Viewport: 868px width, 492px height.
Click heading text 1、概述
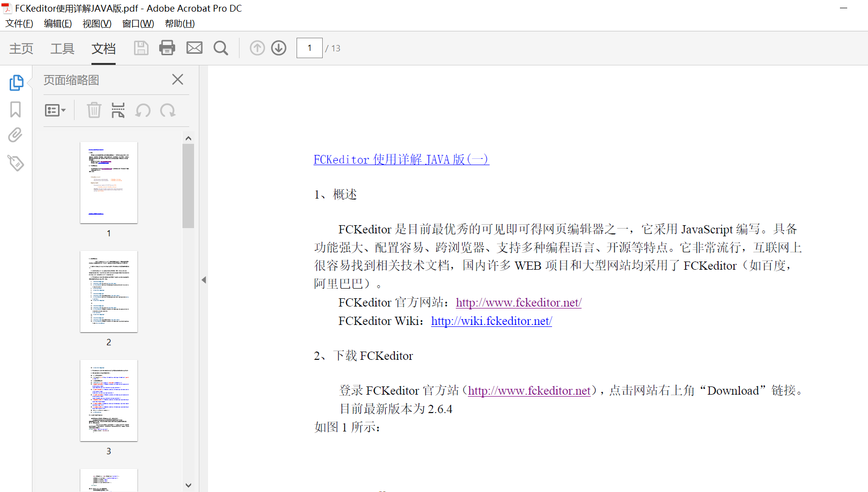coord(335,195)
